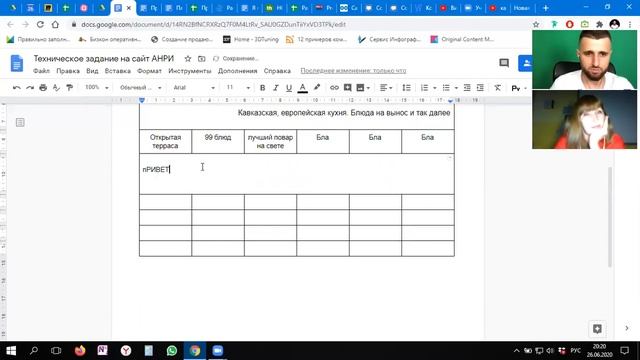Open the text color picker
Screen dimensions: 640x360
pyautogui.click(x=302, y=88)
